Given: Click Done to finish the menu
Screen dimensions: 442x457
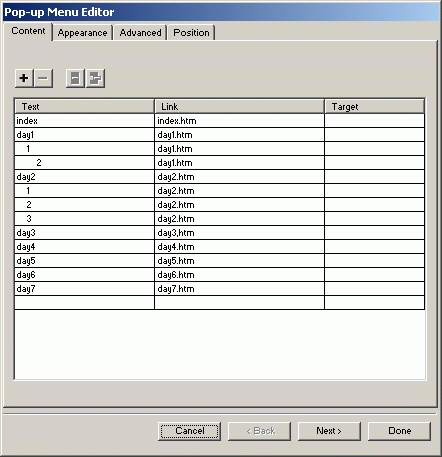Looking at the screenshot, I should click(x=399, y=431).
